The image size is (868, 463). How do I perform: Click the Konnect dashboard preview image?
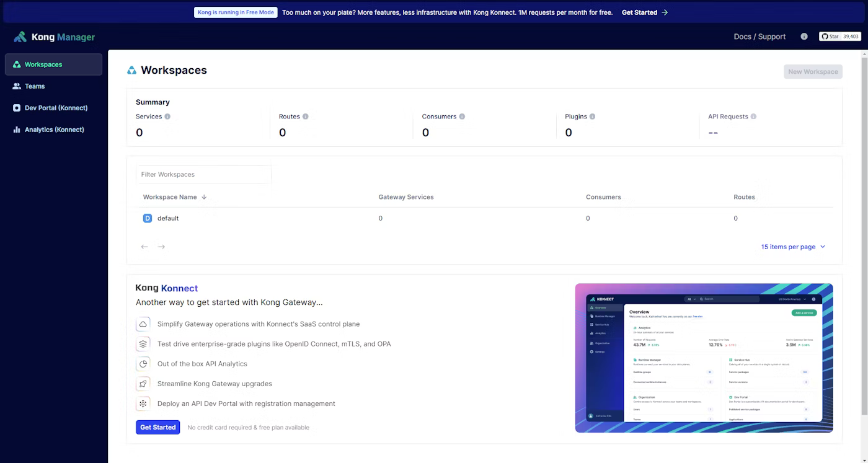pos(704,358)
